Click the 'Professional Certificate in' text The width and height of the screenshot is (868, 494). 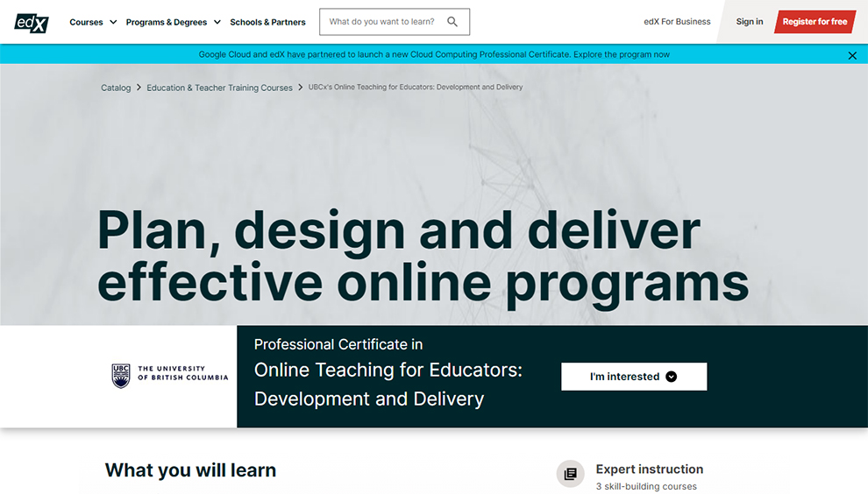[338, 344]
